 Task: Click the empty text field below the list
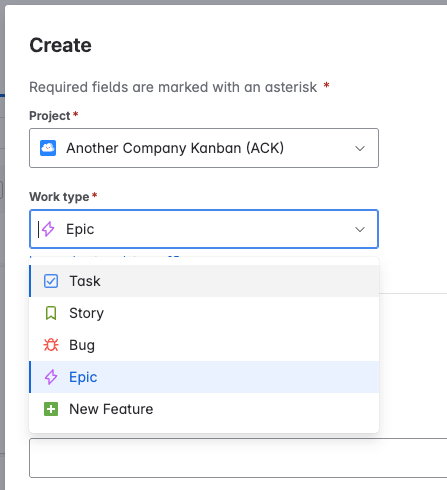[238, 458]
